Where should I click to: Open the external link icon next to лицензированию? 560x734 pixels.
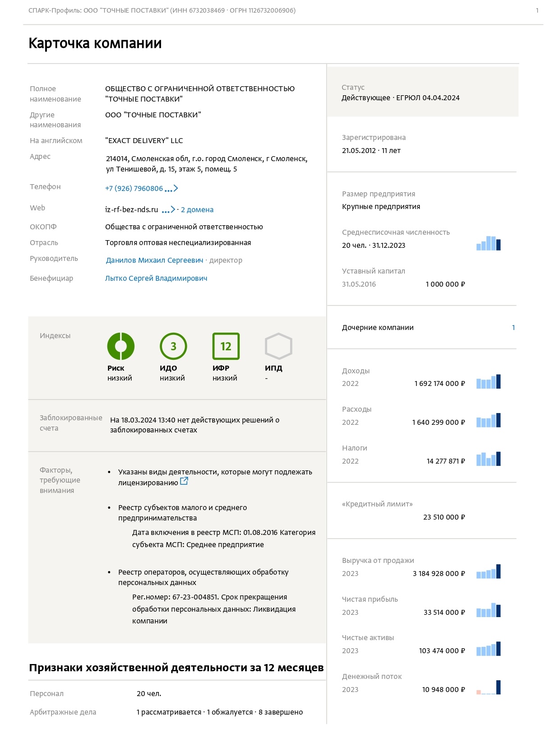click(x=184, y=481)
